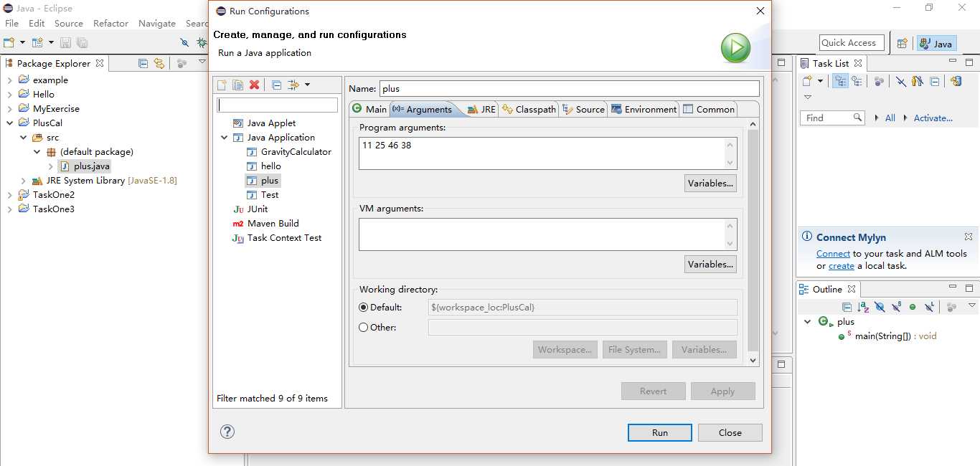Toggle Link with Editor in Package Explorer

pos(159,63)
